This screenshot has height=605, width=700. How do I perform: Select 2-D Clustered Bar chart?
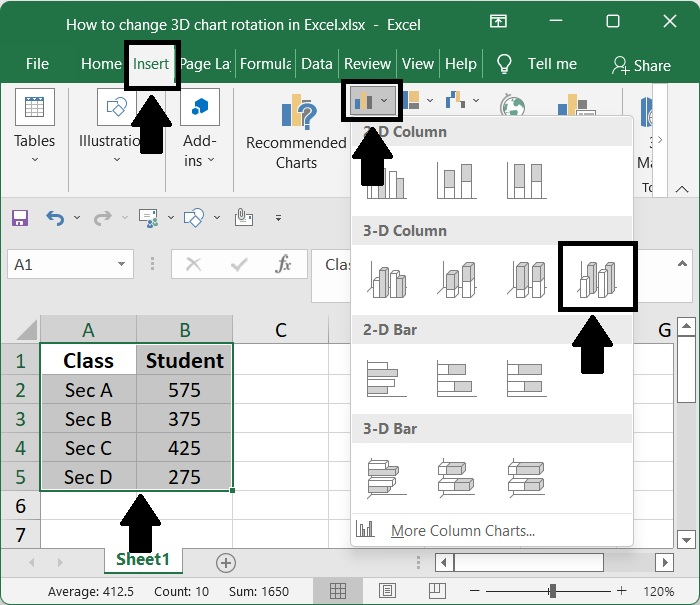click(387, 379)
